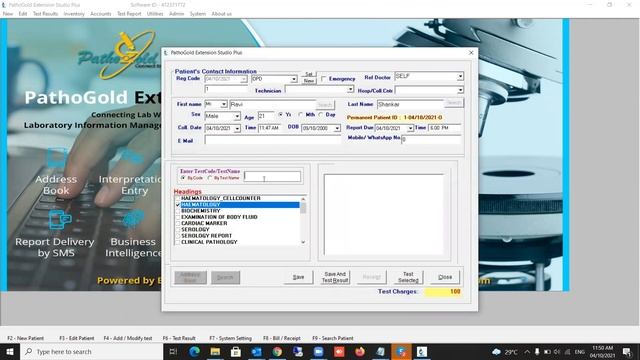Open the Coll. Date date picker
This screenshot has height=360, width=640.
coord(237,129)
